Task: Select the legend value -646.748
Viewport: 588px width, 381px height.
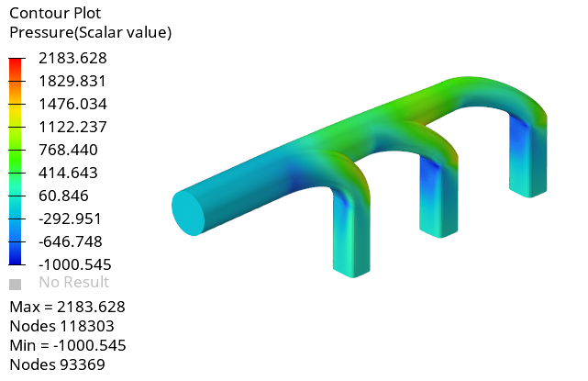Action: 70,241
